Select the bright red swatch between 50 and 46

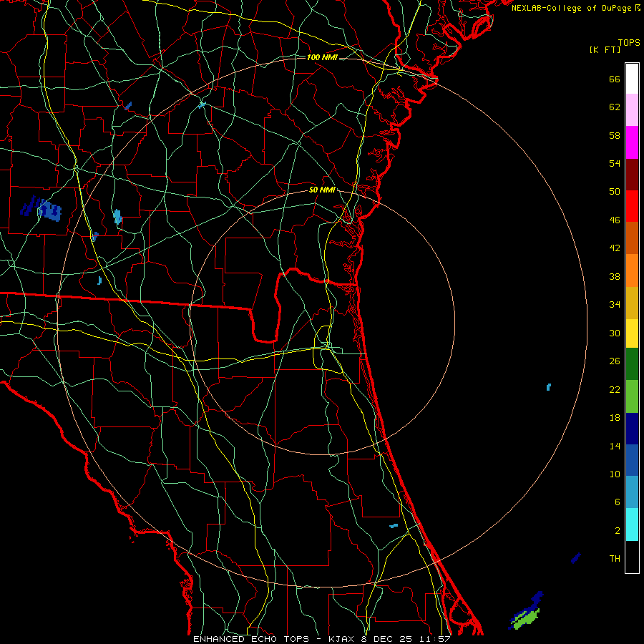(x=632, y=206)
